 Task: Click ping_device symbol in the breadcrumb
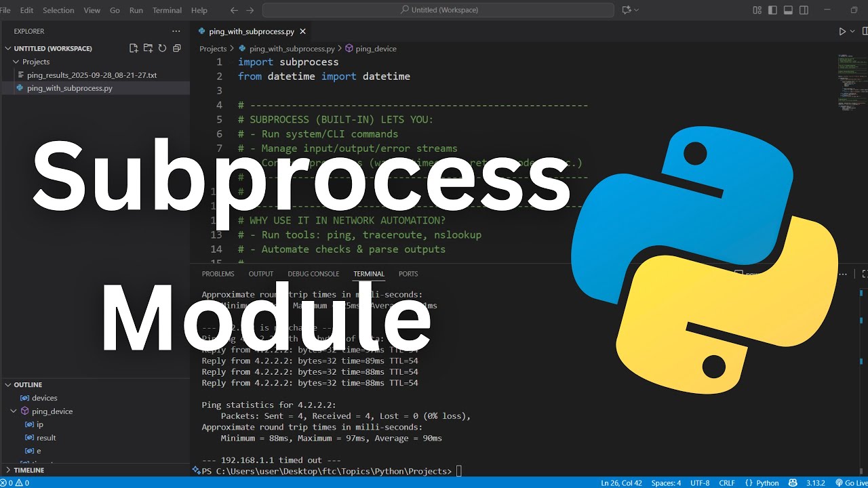(371, 49)
